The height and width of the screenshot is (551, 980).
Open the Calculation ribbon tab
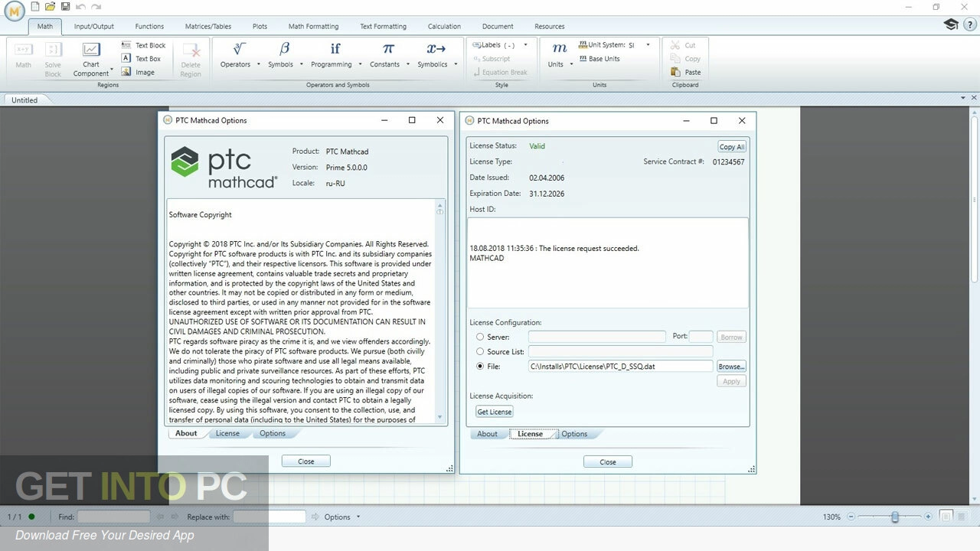coord(444,26)
